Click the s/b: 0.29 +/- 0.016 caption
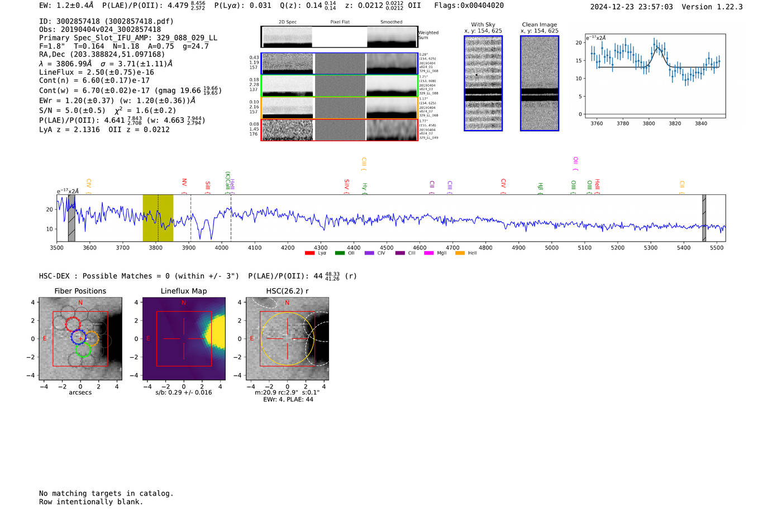Viewport: 782px width, 532px height. 184,392
